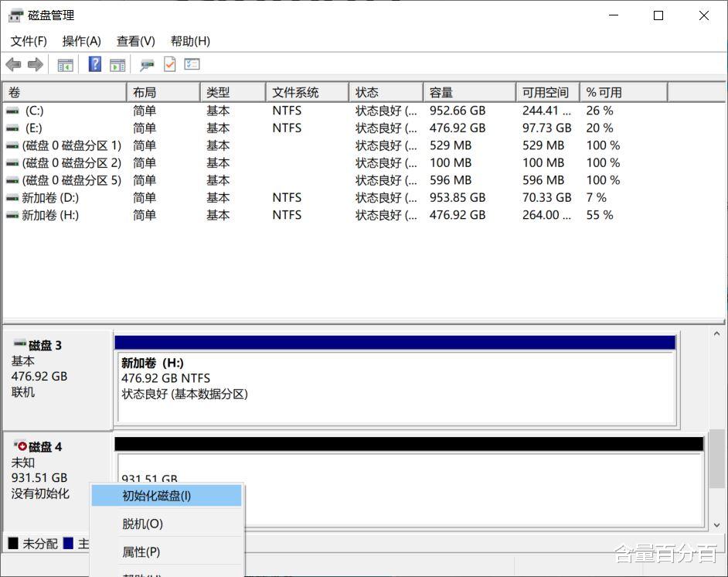Viewport: 728px width, 577px height.
Task: Sort by the 卷 column header
Action: coord(65,93)
